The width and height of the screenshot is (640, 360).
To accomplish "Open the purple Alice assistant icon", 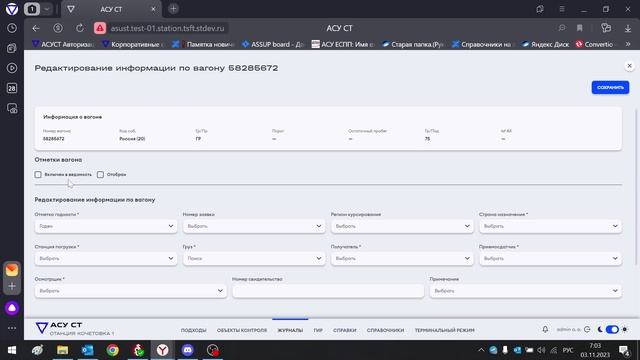I will [12, 308].
